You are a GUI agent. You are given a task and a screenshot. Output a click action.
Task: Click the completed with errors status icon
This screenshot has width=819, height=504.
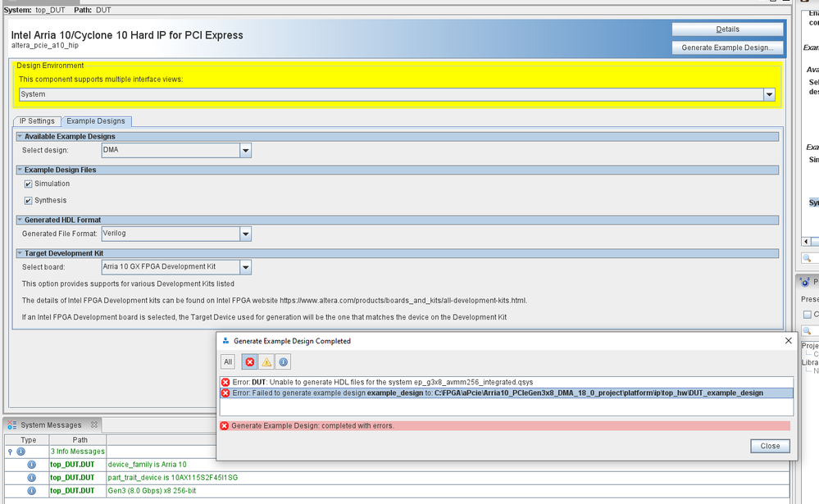(x=225, y=425)
